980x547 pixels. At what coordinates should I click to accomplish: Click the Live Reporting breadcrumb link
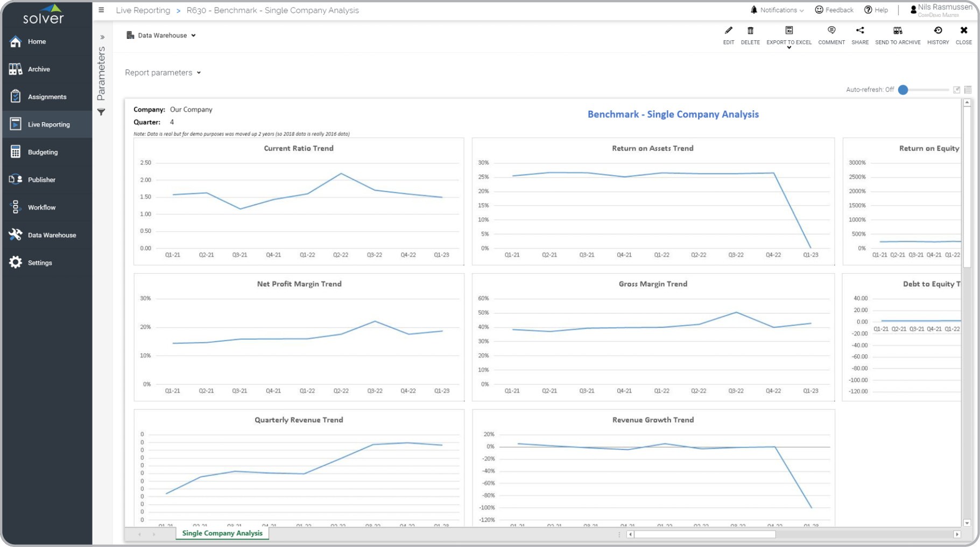(x=143, y=10)
